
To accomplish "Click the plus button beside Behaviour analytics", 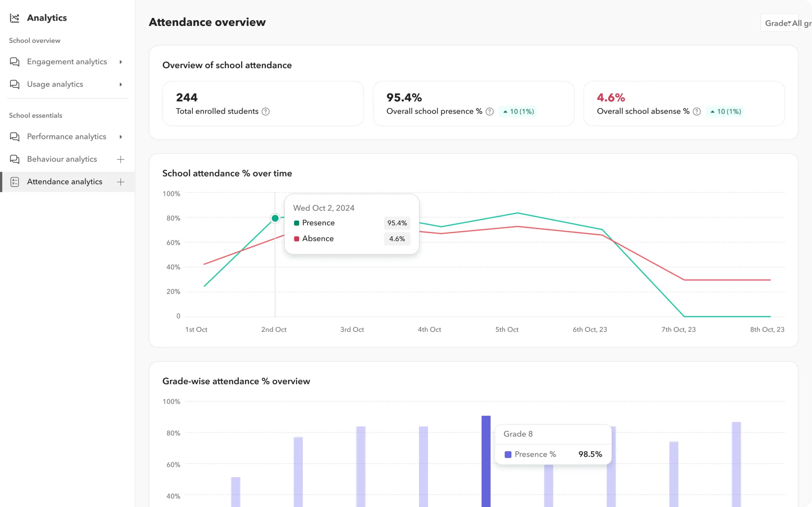I will click(x=121, y=159).
